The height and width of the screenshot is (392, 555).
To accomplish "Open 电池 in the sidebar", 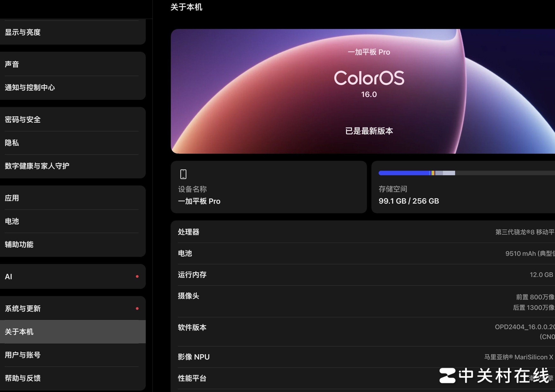I will 12,221.
